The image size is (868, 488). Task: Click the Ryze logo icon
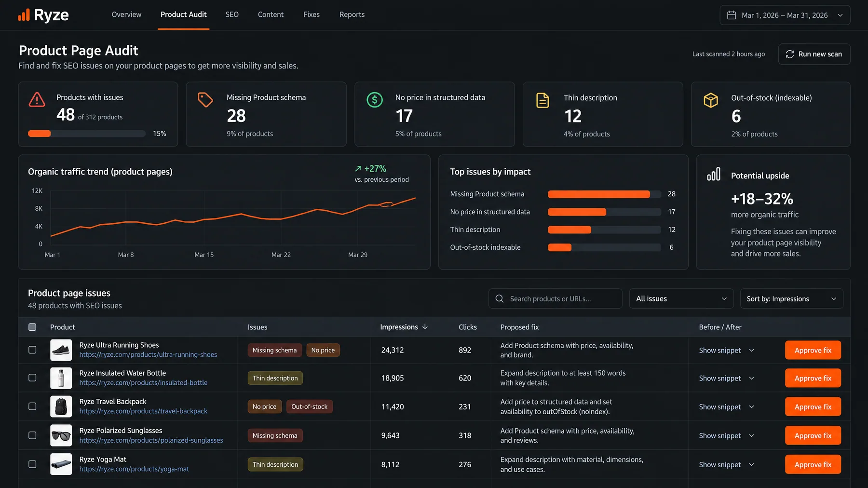[x=24, y=15]
